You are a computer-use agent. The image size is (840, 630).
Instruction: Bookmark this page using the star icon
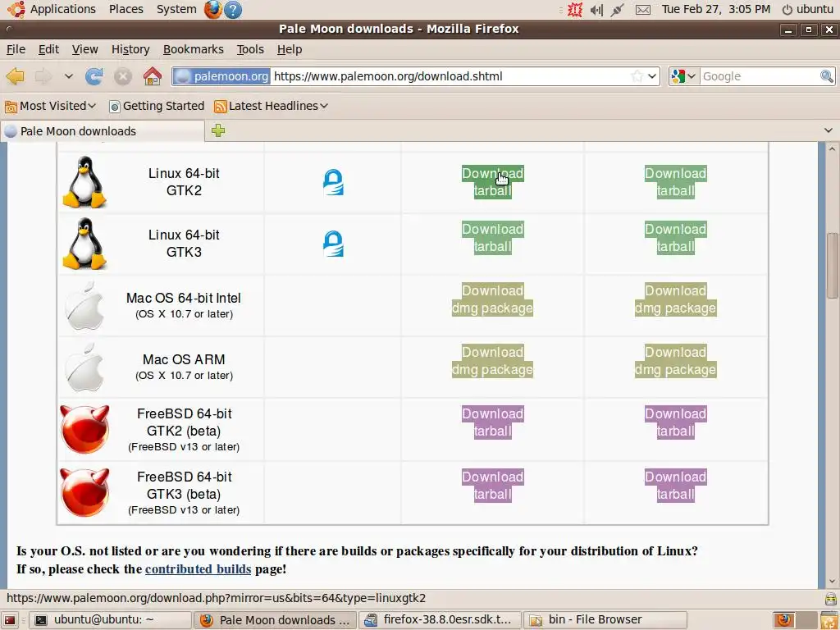637,76
